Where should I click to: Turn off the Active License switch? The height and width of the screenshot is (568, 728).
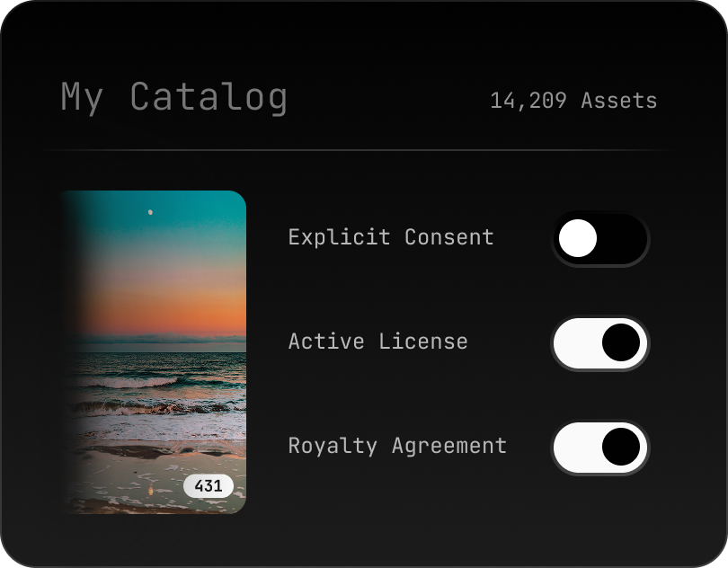coord(599,343)
